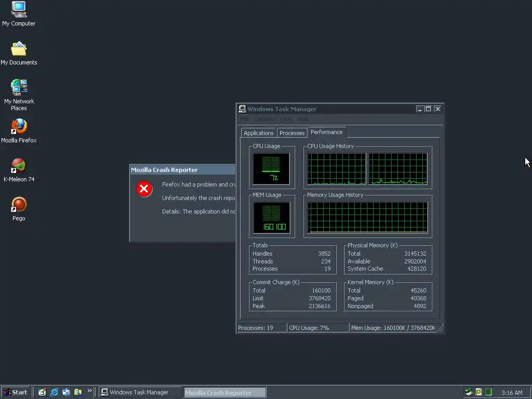Click Commit Charge Limit 3768420
Image resolution: width=532 pixels, height=399 pixels.
point(320,298)
